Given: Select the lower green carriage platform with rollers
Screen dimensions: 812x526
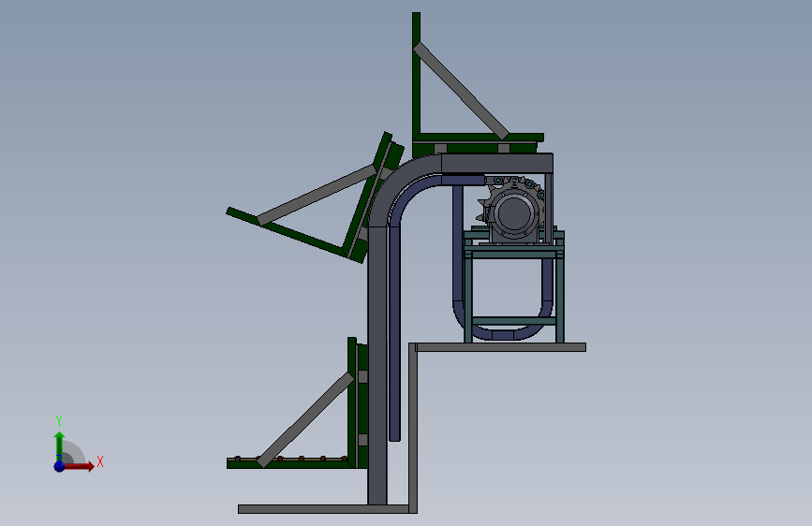Looking at the screenshot, I should [290, 463].
